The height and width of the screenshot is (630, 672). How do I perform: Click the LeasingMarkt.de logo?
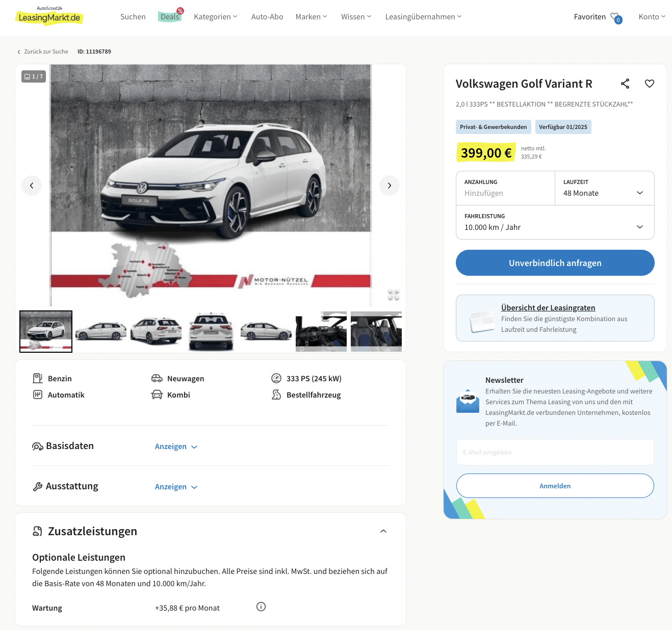coord(49,16)
